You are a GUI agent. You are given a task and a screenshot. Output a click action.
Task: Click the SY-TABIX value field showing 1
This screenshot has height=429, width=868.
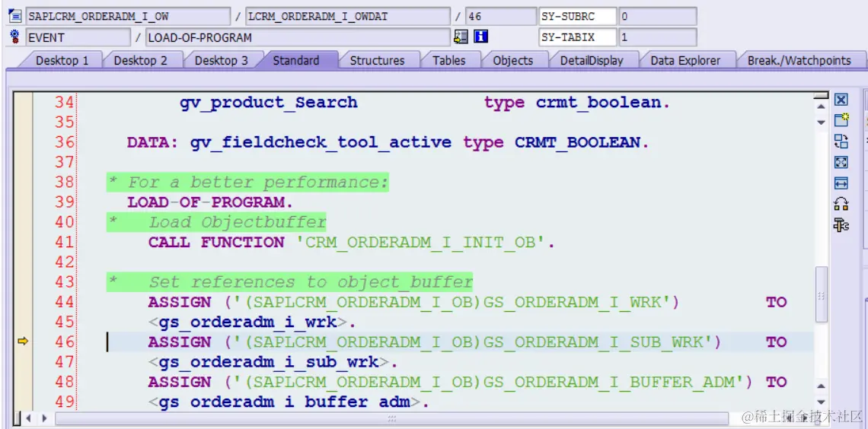(x=657, y=37)
